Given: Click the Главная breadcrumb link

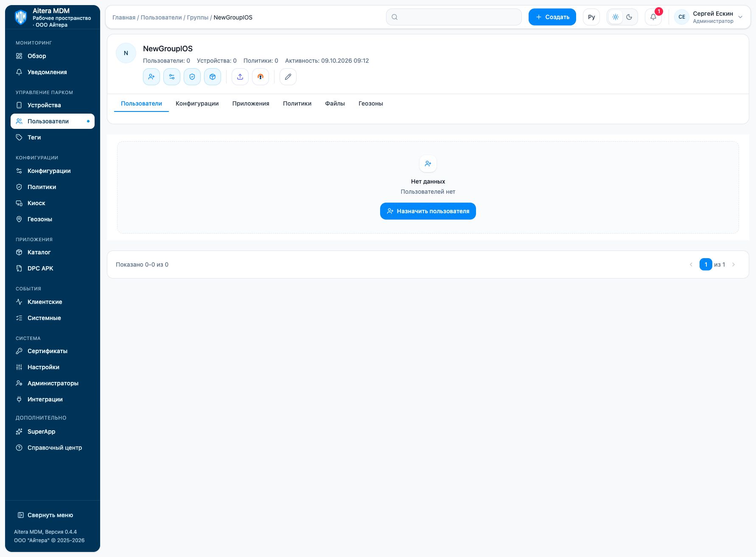Looking at the screenshot, I should [124, 17].
